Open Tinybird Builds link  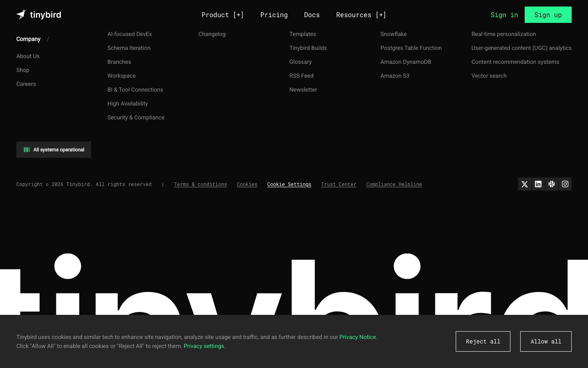pyautogui.click(x=308, y=48)
